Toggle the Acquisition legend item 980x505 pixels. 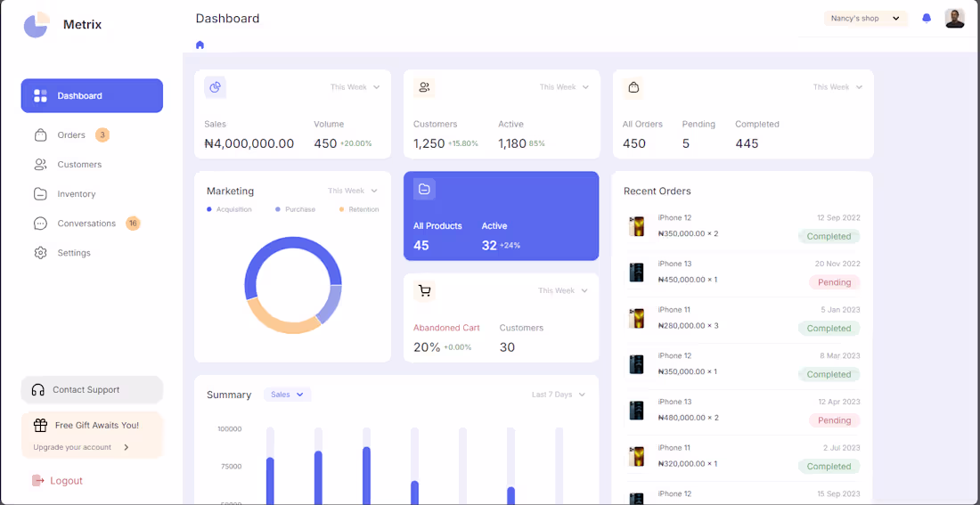229,209
